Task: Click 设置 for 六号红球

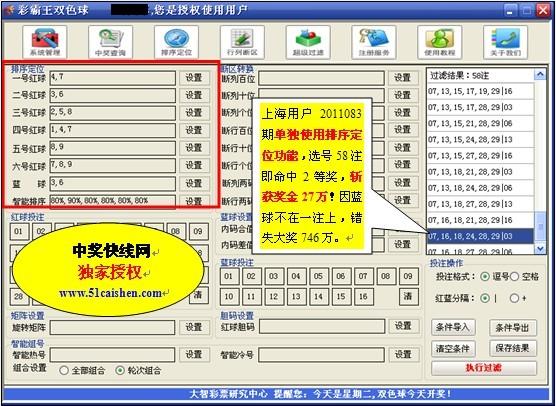Action: tap(194, 165)
